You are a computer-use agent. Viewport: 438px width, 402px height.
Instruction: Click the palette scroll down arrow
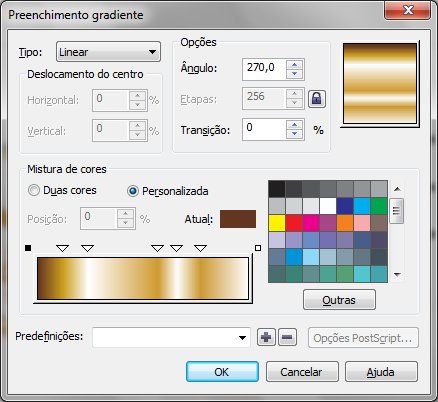[x=397, y=275]
